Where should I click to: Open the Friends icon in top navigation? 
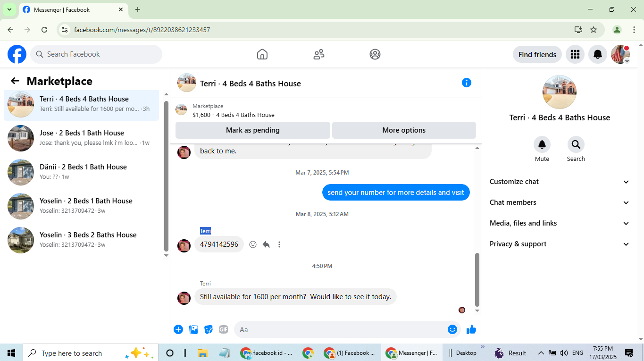319,54
